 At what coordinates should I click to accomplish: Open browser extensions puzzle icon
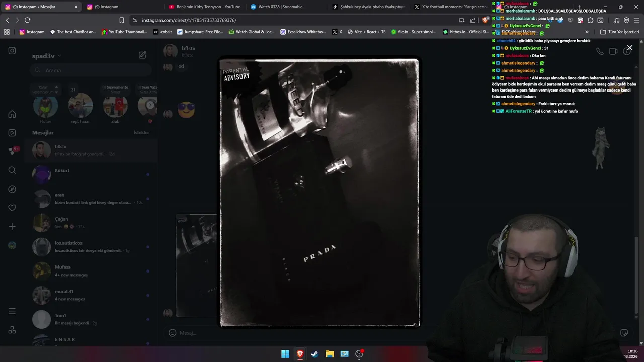pos(590,20)
